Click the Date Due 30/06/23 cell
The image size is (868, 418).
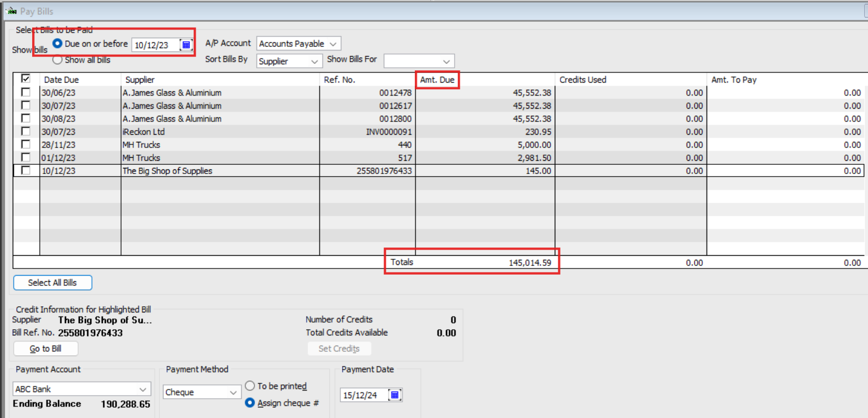80,93
